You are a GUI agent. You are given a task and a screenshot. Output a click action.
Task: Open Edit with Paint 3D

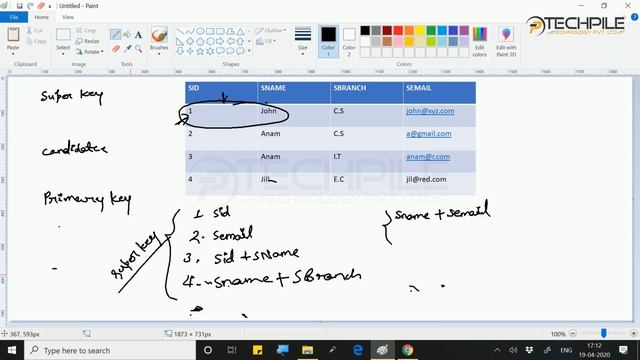pyautogui.click(x=506, y=42)
